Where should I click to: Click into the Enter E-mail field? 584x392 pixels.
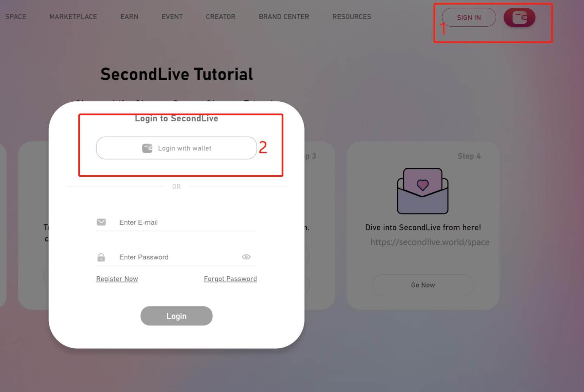[x=177, y=222]
